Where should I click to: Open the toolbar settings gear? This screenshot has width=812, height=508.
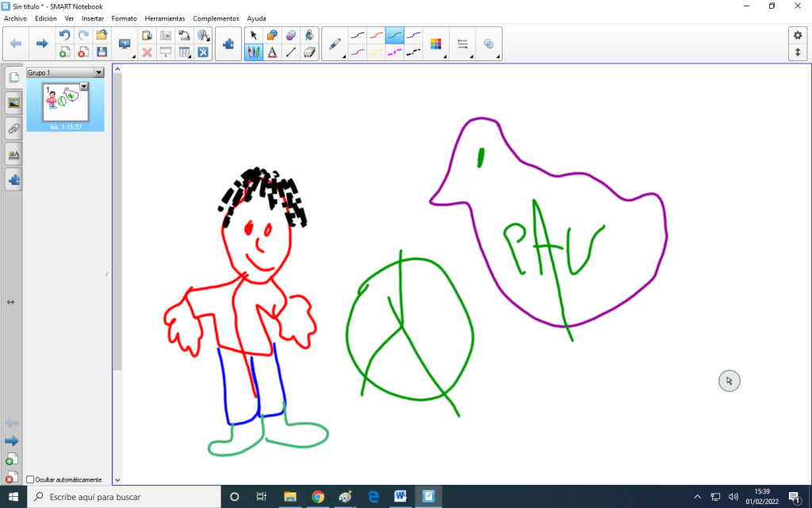point(798,35)
